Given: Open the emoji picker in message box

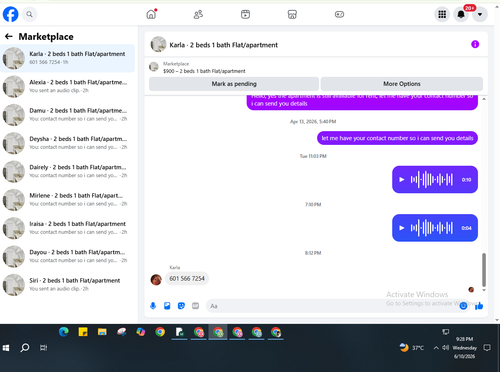Looking at the screenshot, I should pyautogui.click(x=463, y=306).
